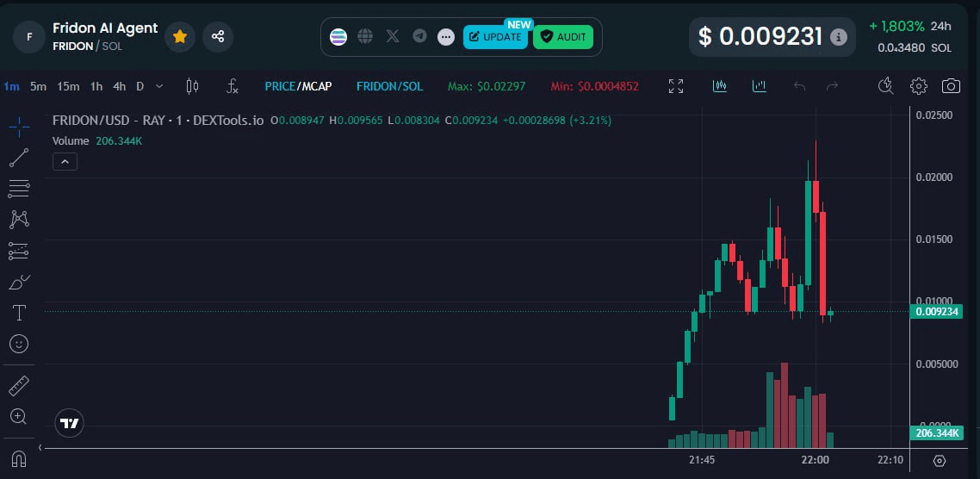The width and height of the screenshot is (980, 479).
Task: Click the 21:45 time axis label
Action: point(702,459)
